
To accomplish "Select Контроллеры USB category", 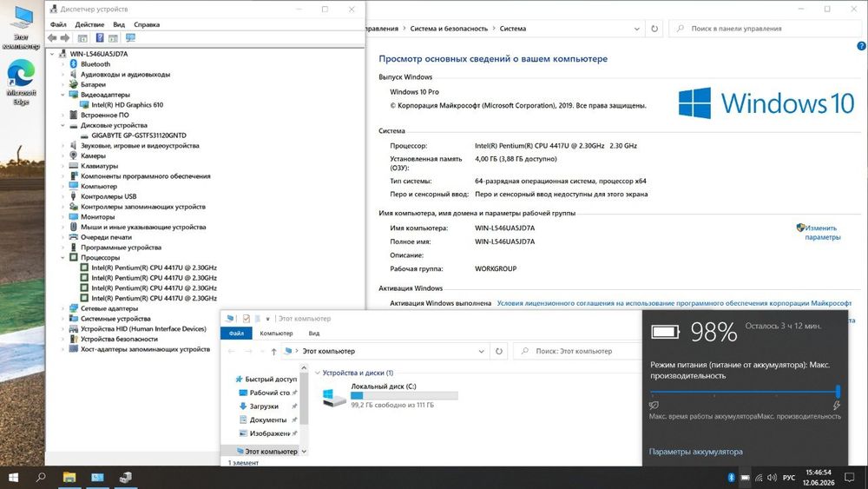I will tap(108, 196).
